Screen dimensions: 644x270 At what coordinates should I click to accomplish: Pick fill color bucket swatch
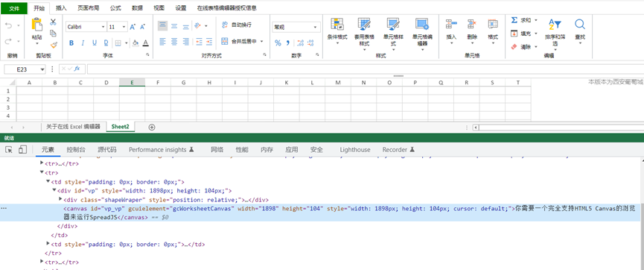[x=136, y=43]
